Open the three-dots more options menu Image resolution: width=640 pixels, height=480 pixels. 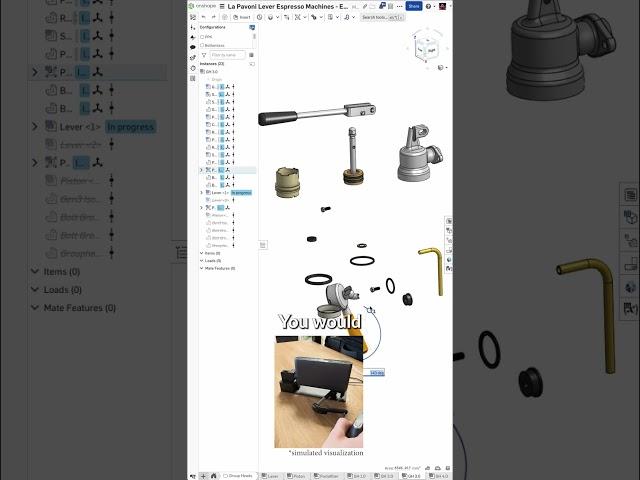pyautogui.click(x=399, y=7)
